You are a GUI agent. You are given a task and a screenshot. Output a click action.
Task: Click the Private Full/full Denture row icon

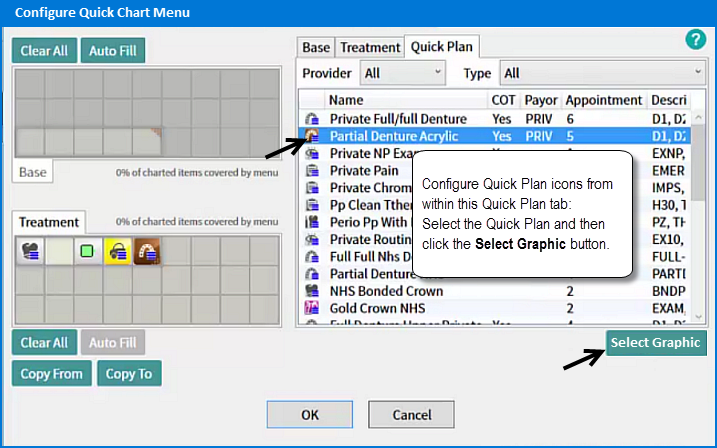pyautogui.click(x=312, y=119)
